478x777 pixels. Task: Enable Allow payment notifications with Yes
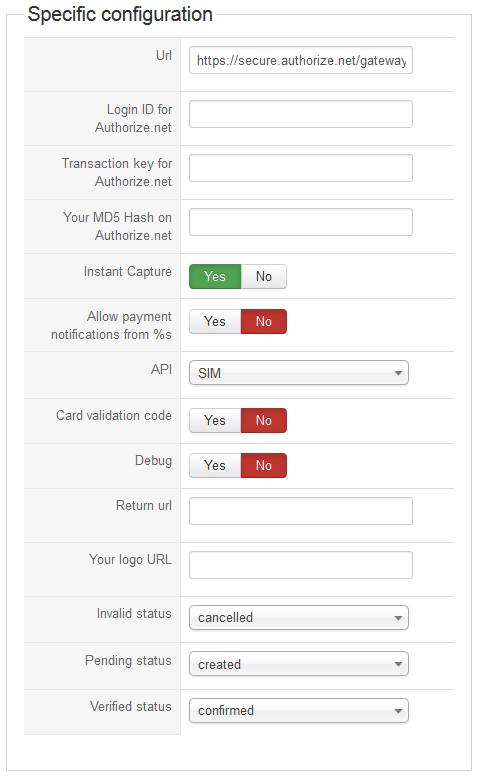(x=215, y=322)
